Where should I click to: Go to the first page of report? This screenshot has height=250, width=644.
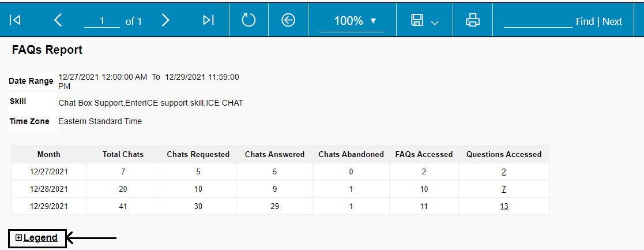tap(16, 20)
